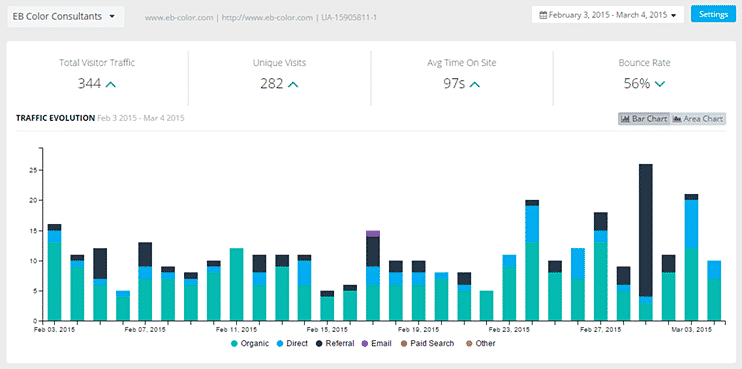Open the Settings button
This screenshot has height=369, width=742.
pyautogui.click(x=713, y=14)
